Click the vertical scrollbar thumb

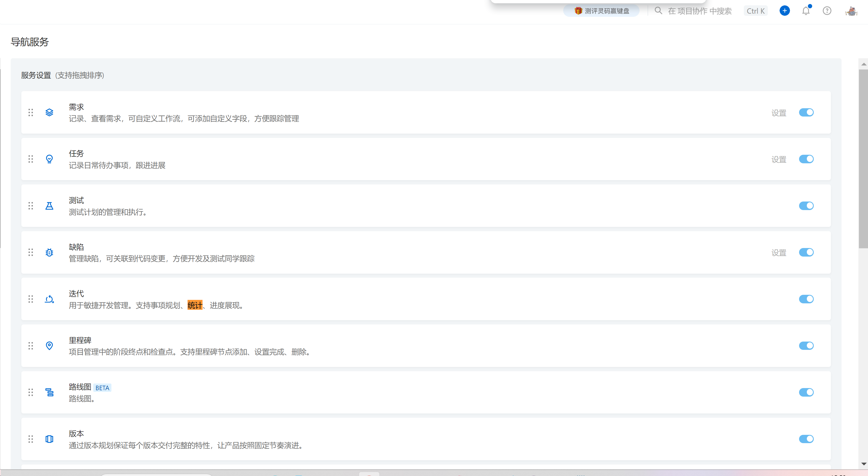tap(863, 158)
